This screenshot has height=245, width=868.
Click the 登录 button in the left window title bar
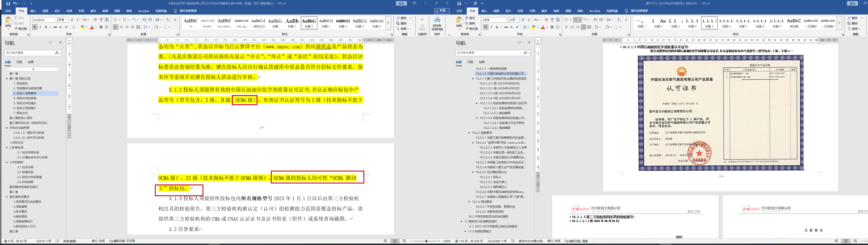pos(401,3)
